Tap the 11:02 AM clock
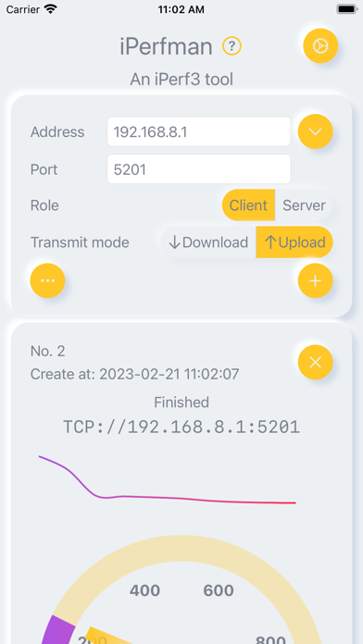 tap(181, 9)
